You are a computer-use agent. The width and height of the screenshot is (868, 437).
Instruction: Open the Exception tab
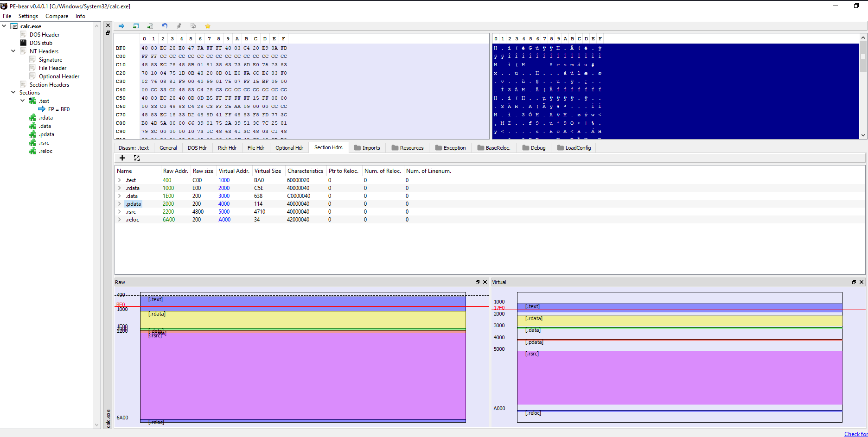[451, 148]
